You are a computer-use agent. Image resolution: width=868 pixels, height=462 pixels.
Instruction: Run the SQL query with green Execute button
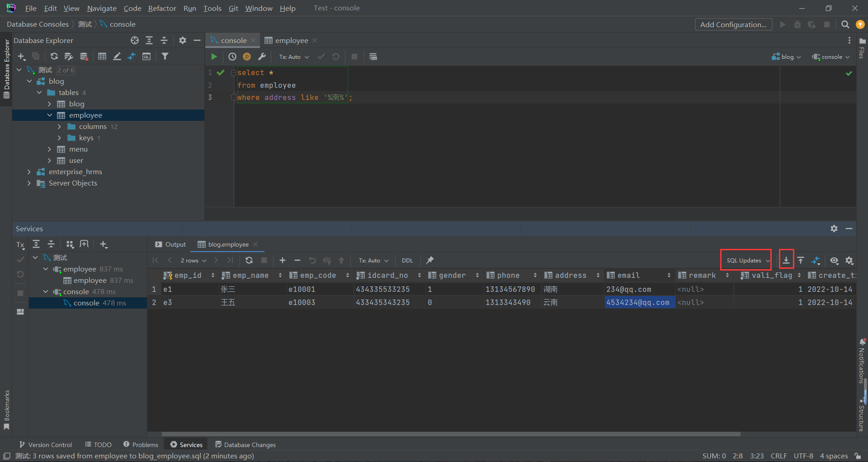tap(214, 57)
